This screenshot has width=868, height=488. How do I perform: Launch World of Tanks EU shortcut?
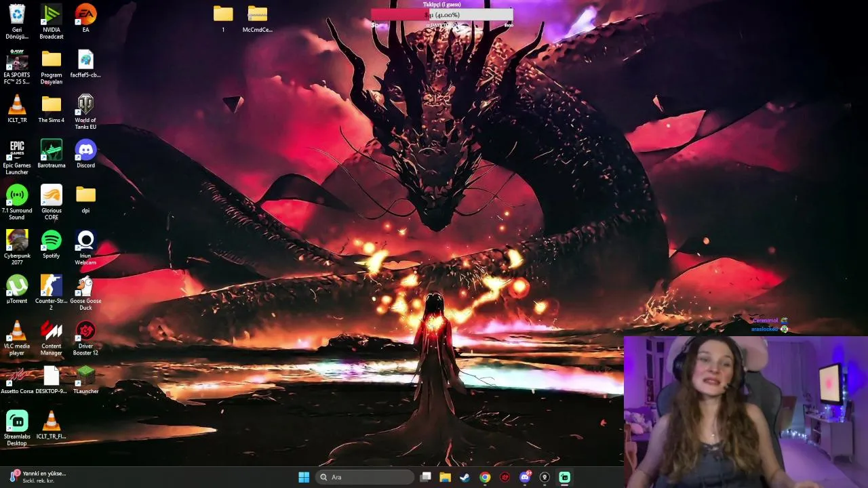(85, 112)
